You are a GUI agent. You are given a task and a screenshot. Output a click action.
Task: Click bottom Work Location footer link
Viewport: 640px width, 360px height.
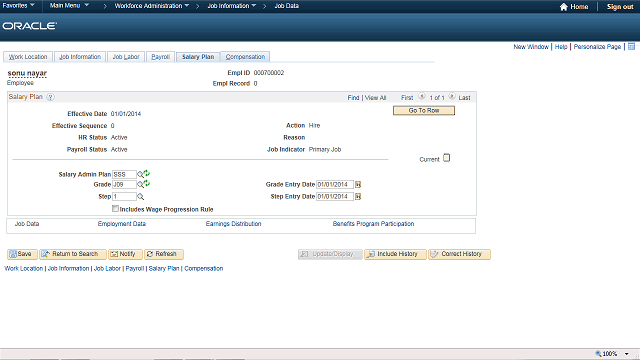pos(24,269)
